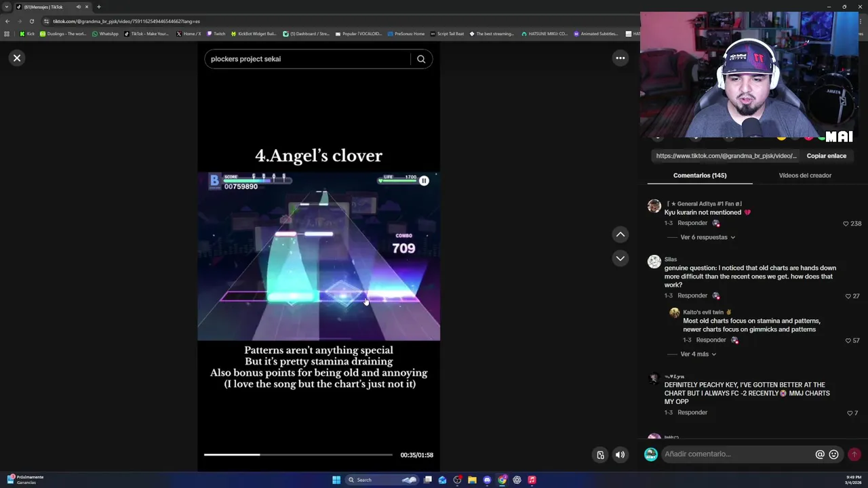Open the WhatsApp bookmark
868x488 pixels.
point(105,34)
